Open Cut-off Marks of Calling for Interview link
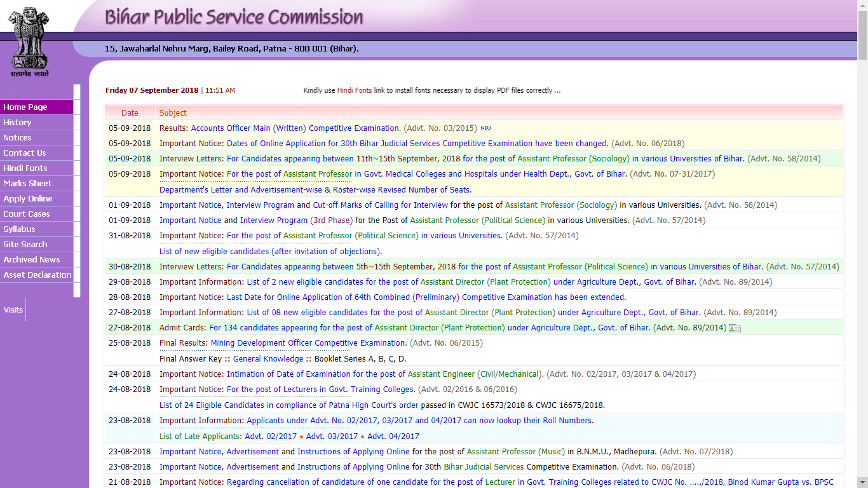The width and height of the screenshot is (868, 488). [x=381, y=205]
